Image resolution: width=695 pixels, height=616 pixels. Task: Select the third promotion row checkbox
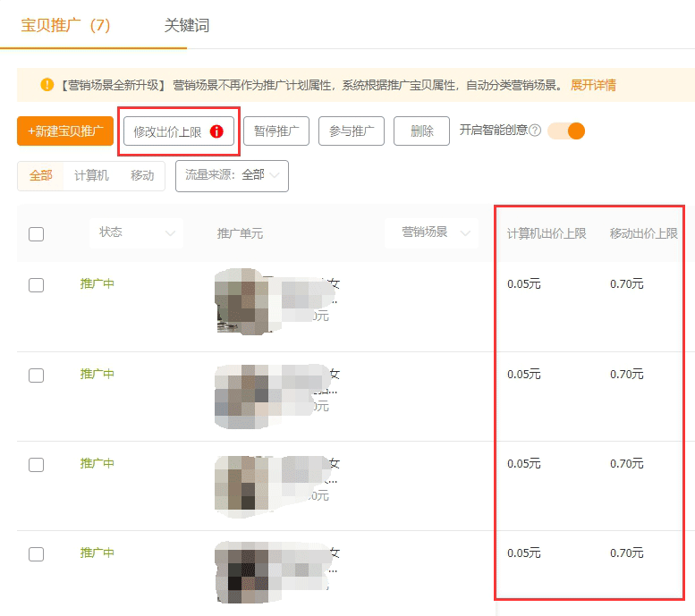(37, 465)
